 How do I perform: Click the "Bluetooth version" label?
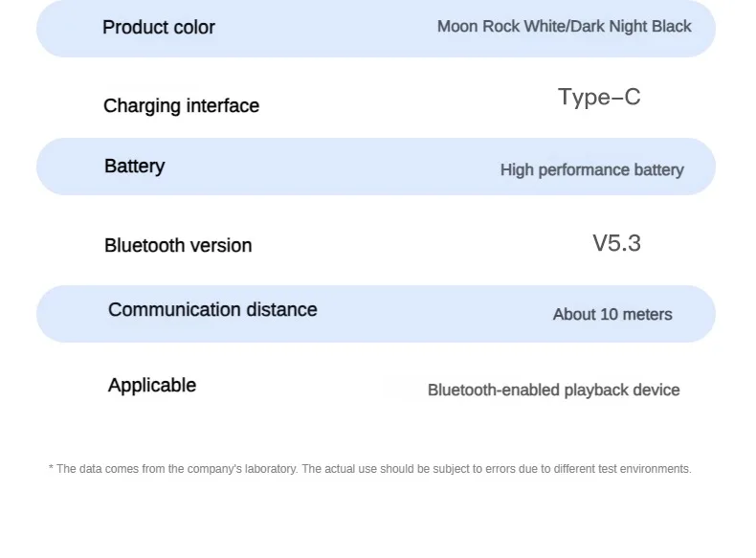[x=178, y=246]
